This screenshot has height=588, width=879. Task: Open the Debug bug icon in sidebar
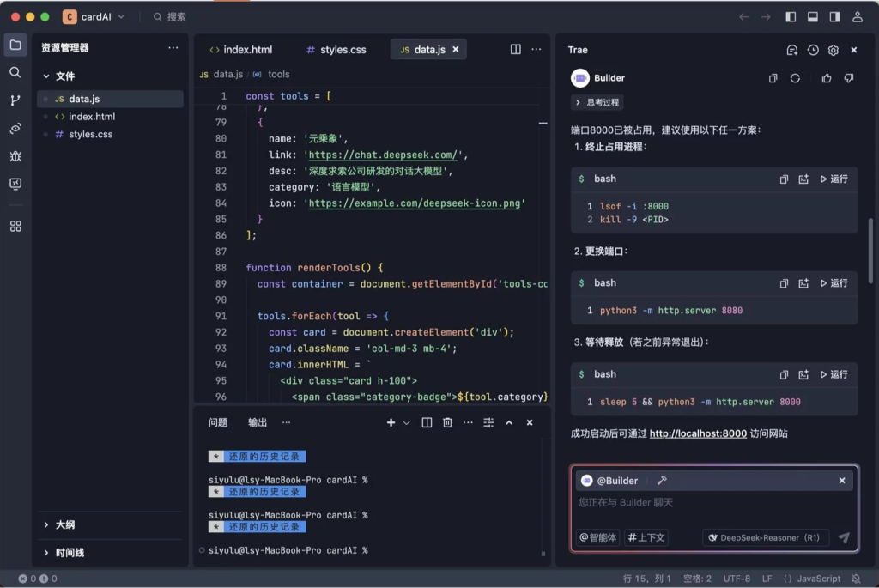tap(15, 156)
